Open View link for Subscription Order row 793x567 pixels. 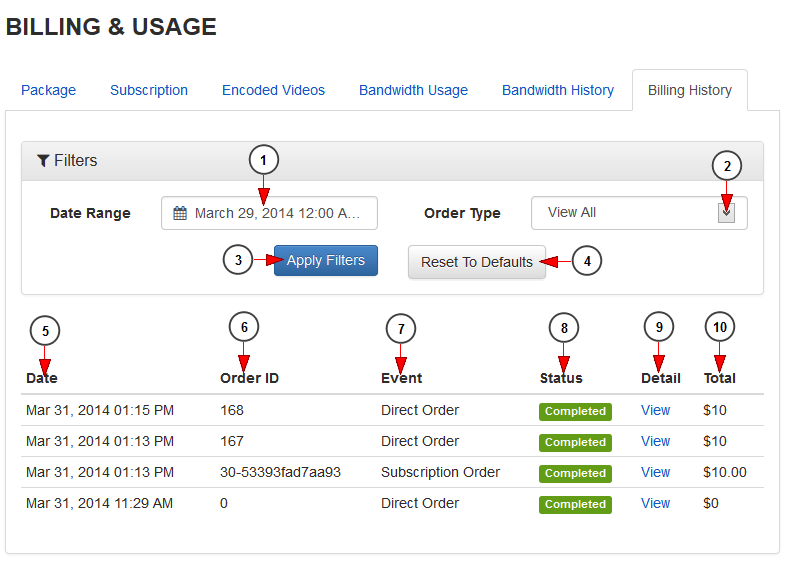pyautogui.click(x=656, y=472)
